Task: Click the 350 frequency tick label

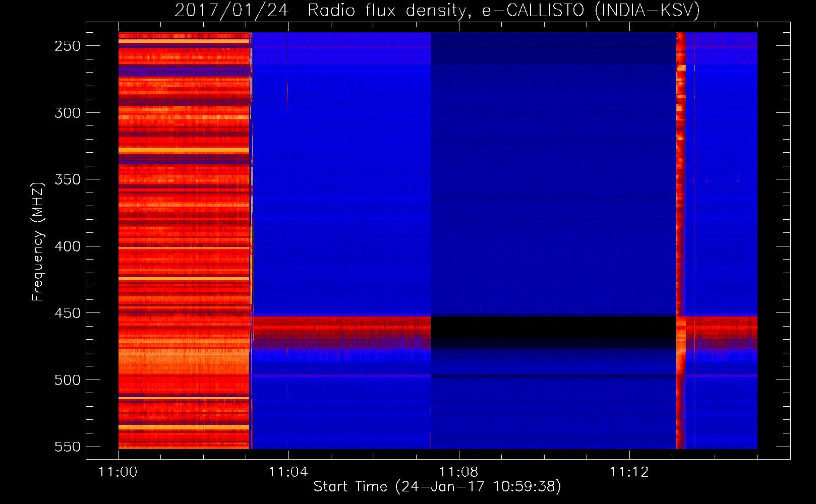Action: (x=68, y=179)
